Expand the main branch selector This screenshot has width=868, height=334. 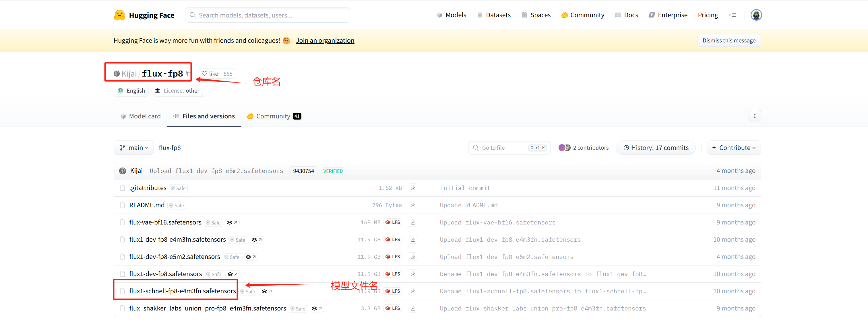click(x=134, y=148)
